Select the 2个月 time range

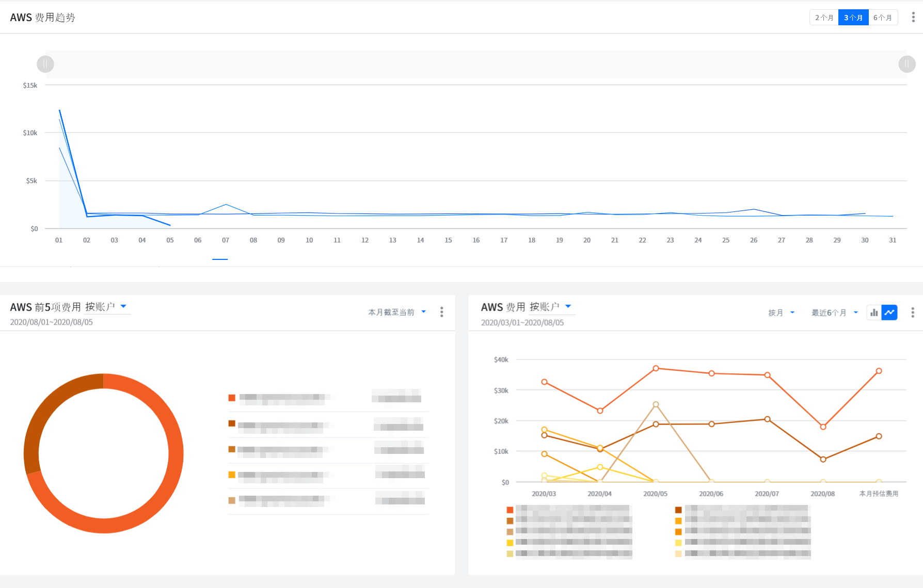tap(824, 18)
